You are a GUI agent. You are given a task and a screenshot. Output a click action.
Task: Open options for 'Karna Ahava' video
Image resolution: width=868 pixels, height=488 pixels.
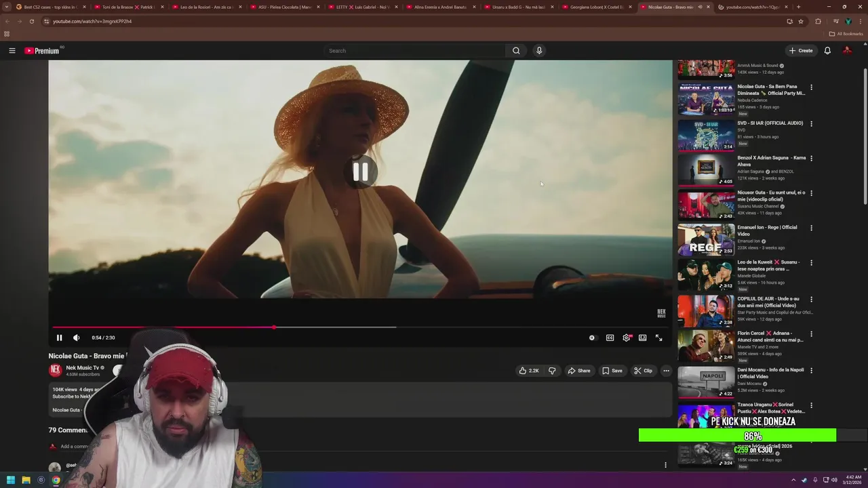(x=811, y=159)
